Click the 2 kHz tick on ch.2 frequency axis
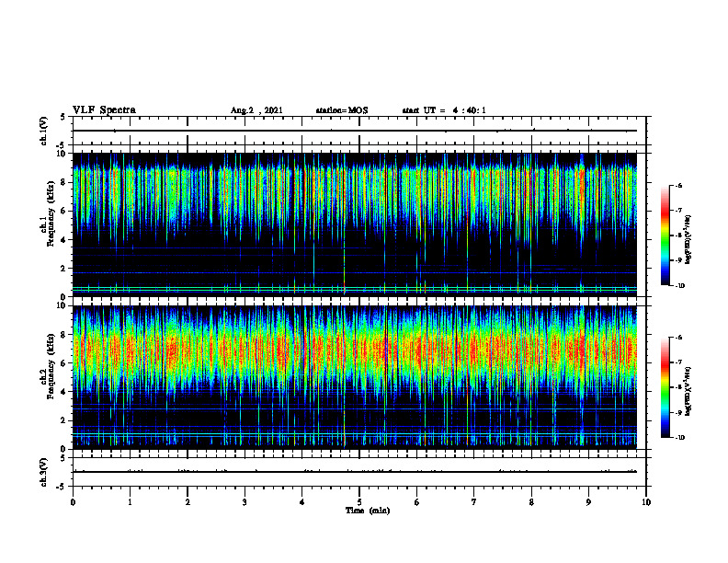Viewport: 728px width, 563px height. [64, 420]
